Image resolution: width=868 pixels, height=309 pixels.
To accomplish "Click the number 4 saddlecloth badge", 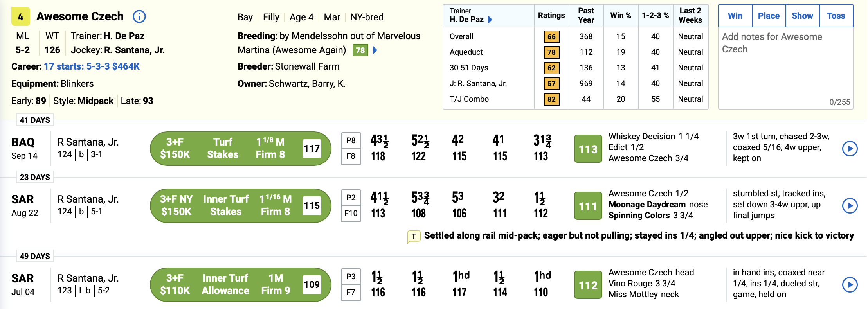I will pyautogui.click(x=21, y=17).
